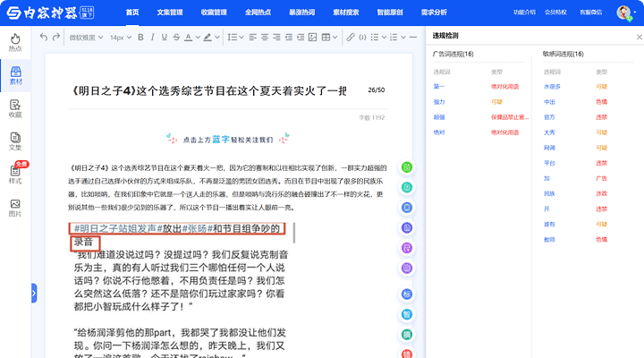
Task: Open the 微软雅黑 font family dropdown
Action: tap(86, 38)
